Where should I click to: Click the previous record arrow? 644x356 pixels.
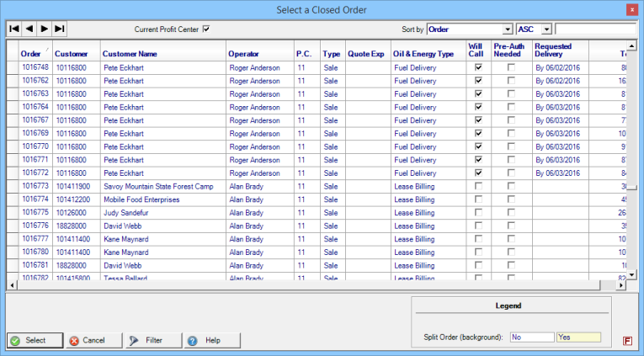click(x=29, y=29)
